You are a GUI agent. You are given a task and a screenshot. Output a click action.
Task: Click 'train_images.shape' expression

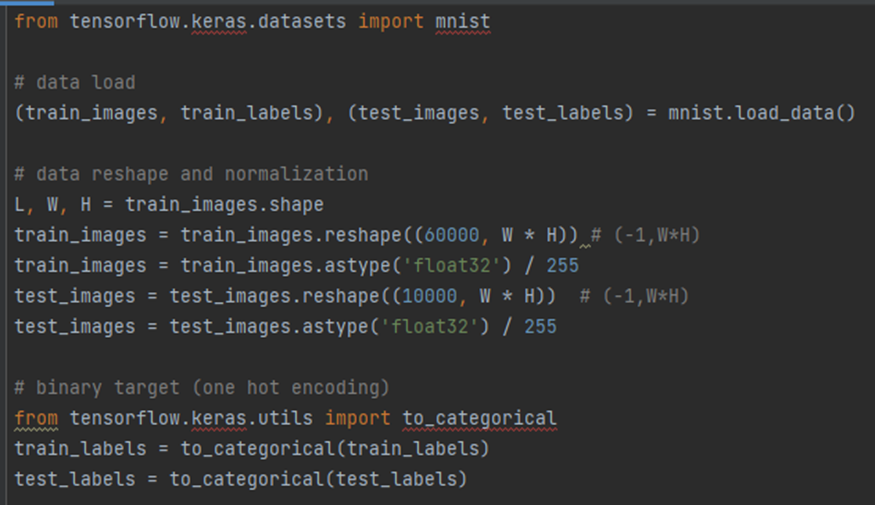(x=224, y=205)
